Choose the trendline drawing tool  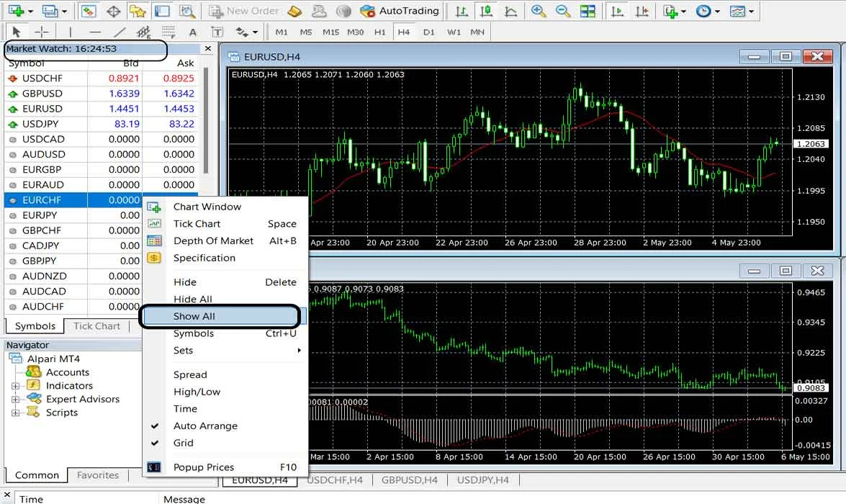[120, 32]
